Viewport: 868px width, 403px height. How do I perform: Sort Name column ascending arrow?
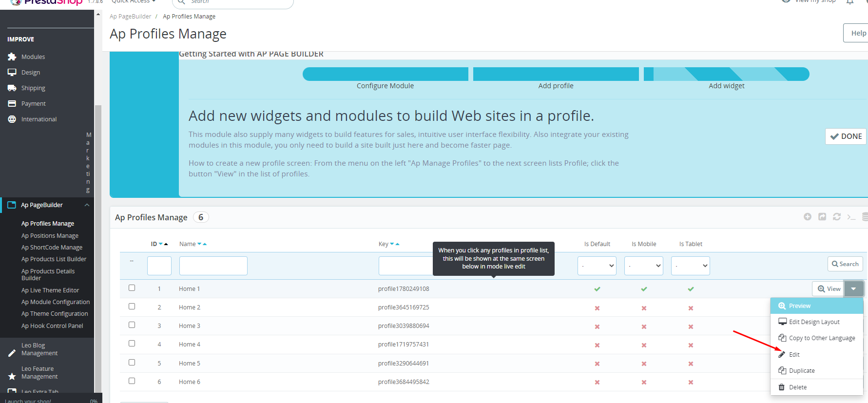[x=205, y=244]
